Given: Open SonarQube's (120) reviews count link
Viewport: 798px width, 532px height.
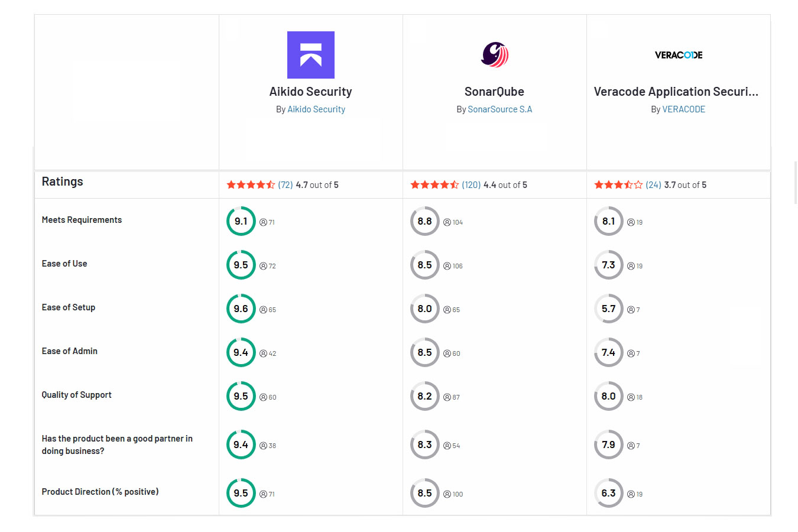Looking at the screenshot, I should [471, 185].
